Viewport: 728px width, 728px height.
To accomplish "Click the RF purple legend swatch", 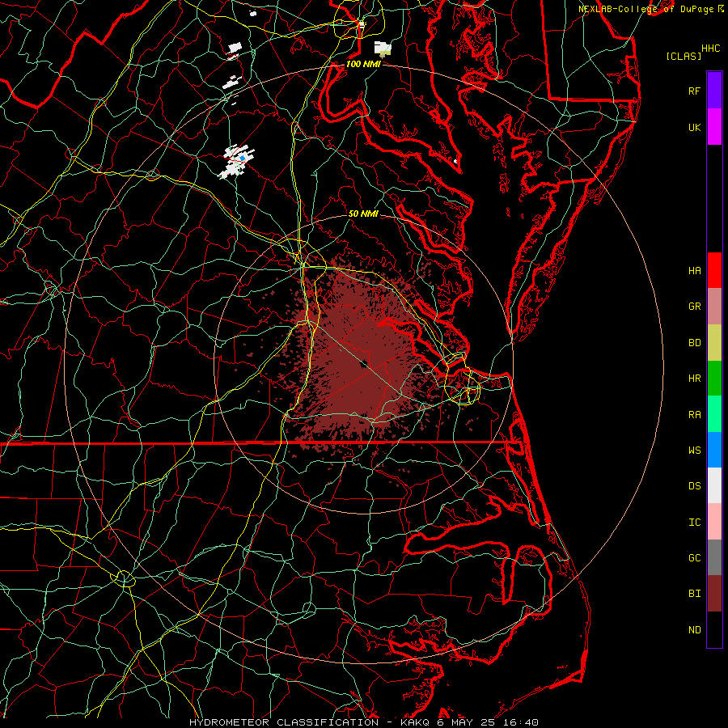I will click(x=714, y=91).
